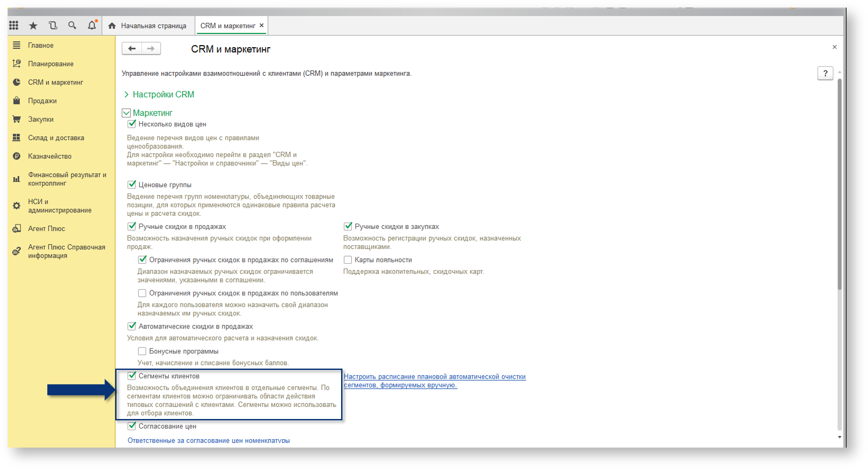
Task: Click the НСИ и администрирование gear icon
Action: click(17, 206)
